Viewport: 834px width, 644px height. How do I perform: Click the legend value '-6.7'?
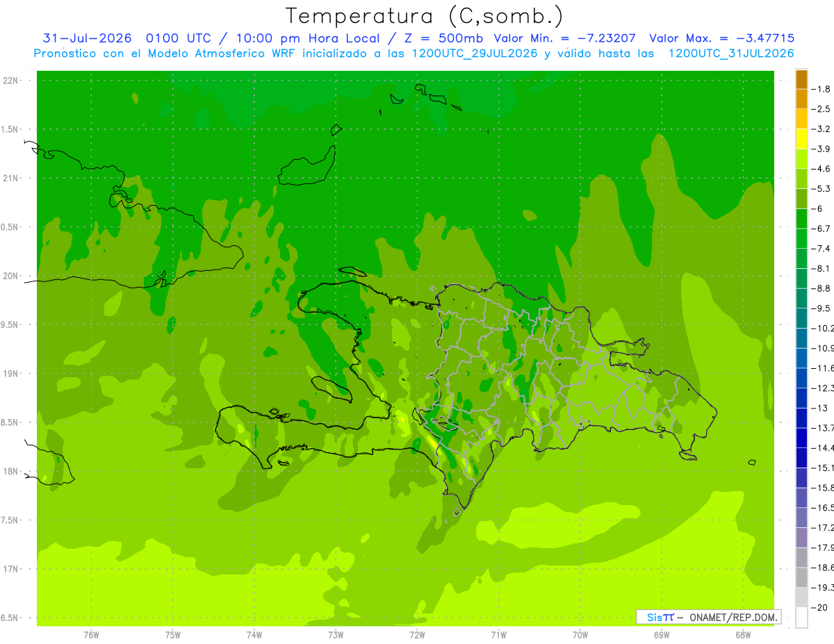[x=821, y=229]
